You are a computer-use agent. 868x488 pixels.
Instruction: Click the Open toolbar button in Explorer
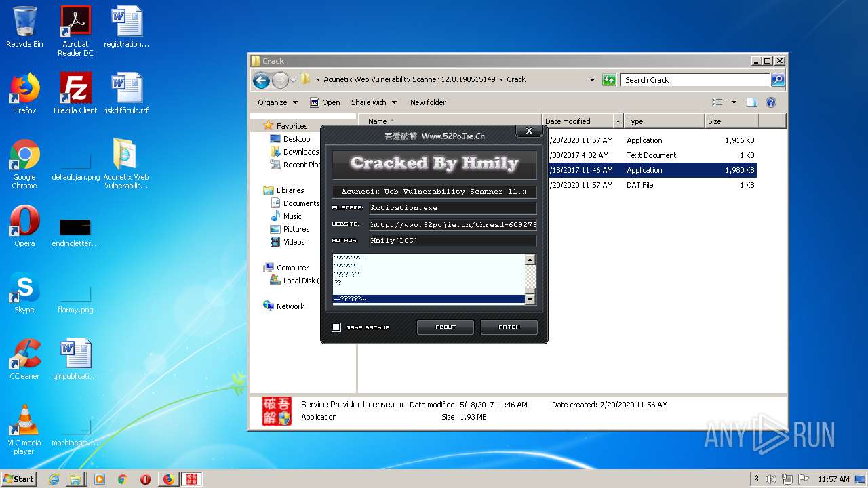[325, 102]
